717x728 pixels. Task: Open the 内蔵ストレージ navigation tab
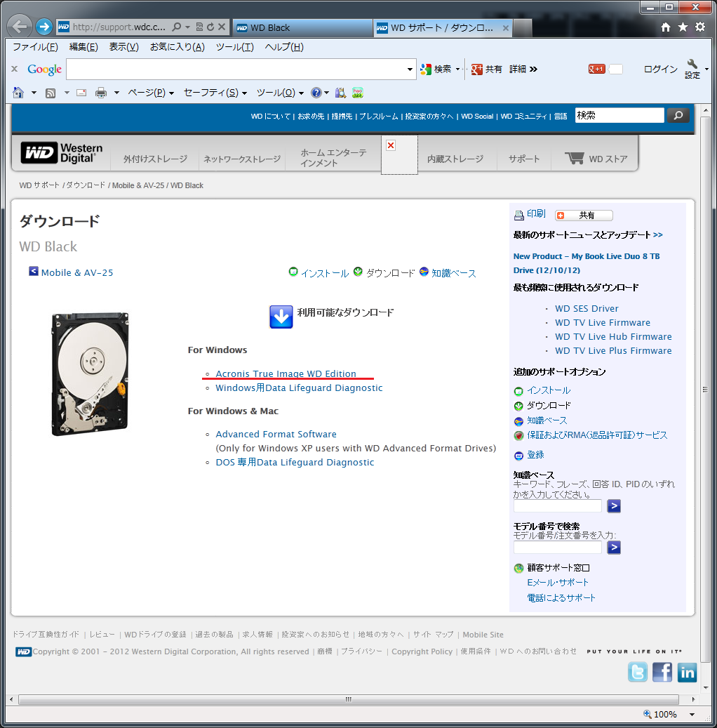click(455, 159)
